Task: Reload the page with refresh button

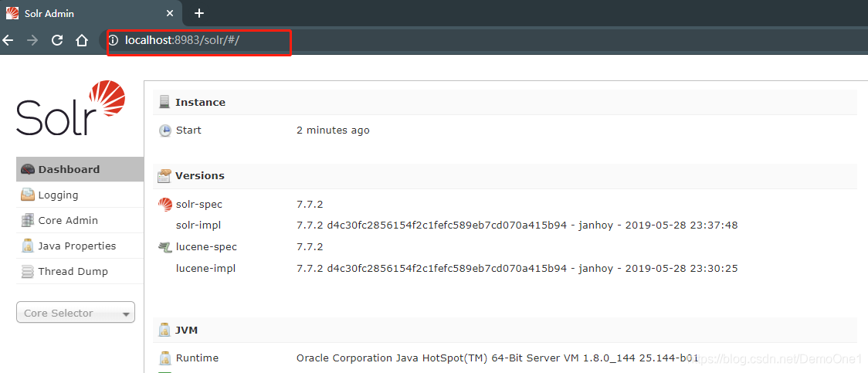Action: pos(56,40)
